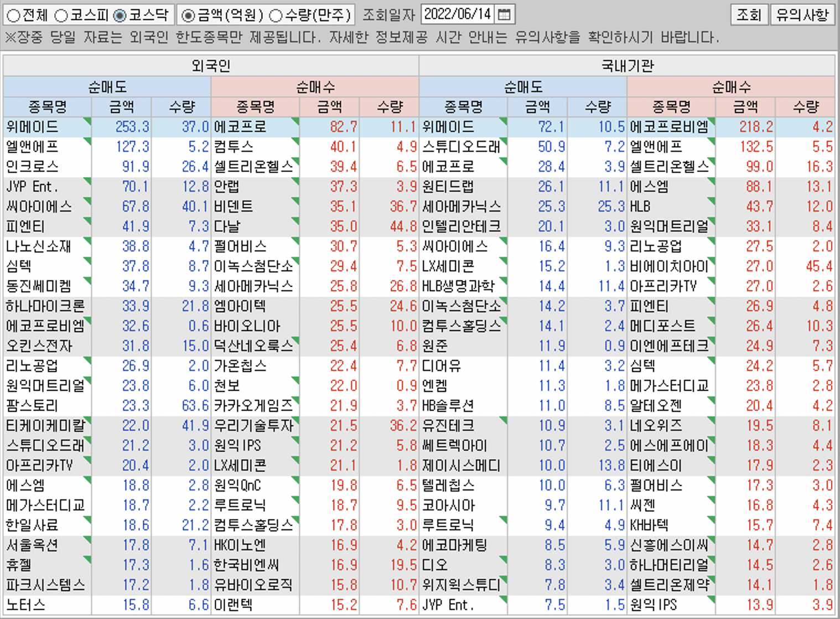840x619 pixels.
Task: Click 순매수 header under 국내기관
Action: pos(731,87)
